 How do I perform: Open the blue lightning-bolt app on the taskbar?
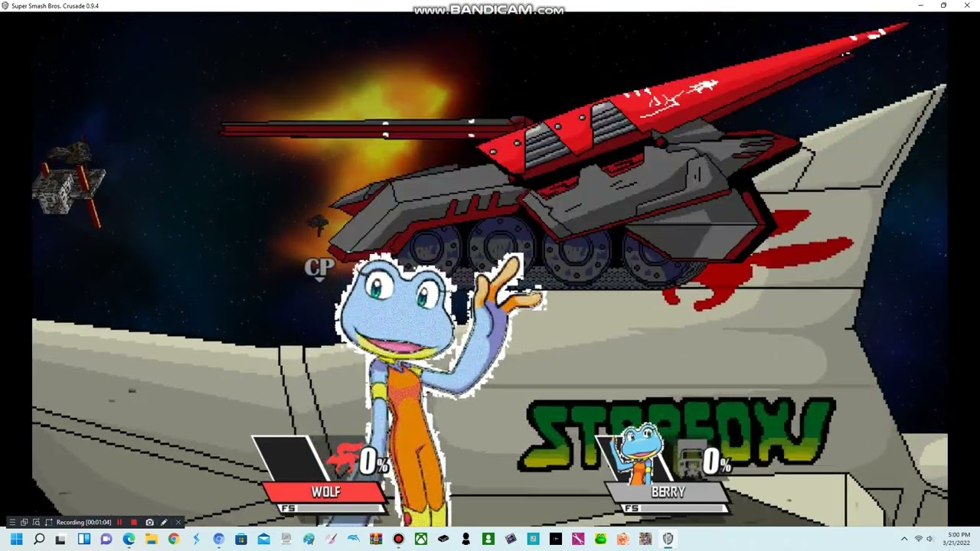196,540
